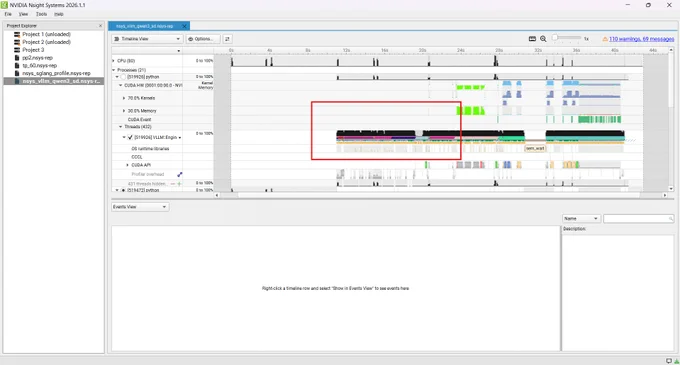
Task: Select Project 2 (unloaded) in explorer
Action: [x=46, y=42]
